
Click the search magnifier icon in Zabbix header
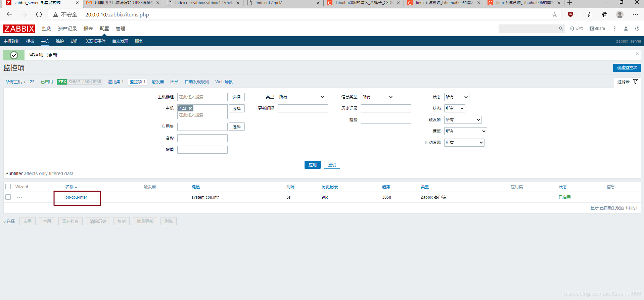pos(561,29)
